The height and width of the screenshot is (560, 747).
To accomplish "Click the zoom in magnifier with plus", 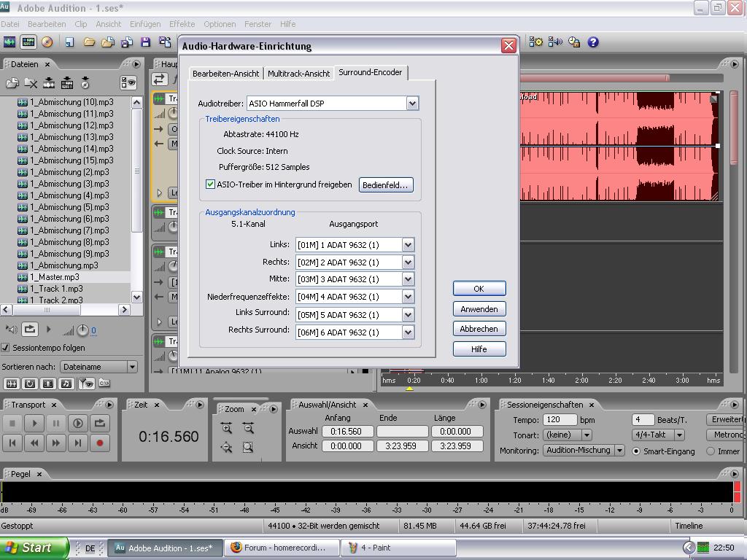I will point(227,428).
